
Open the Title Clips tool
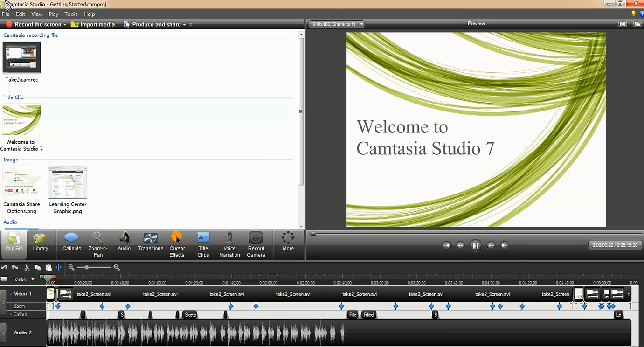(x=203, y=243)
